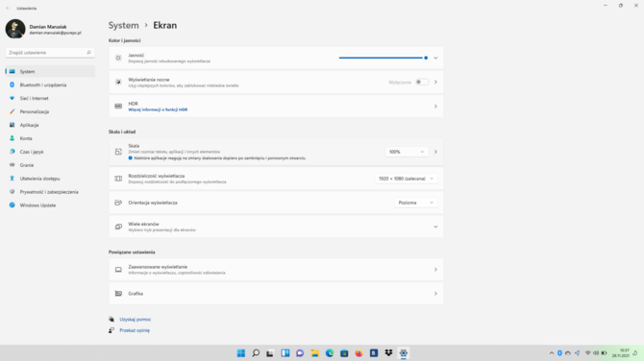The width and height of the screenshot is (644, 361).
Task: Open Dropbox from taskbar
Action: click(x=388, y=352)
